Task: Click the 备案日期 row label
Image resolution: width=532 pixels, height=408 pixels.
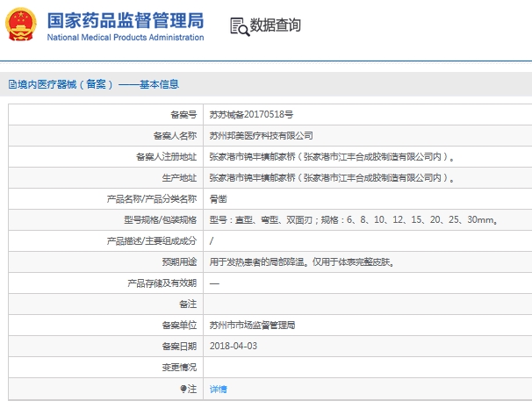Action: pyautogui.click(x=179, y=346)
